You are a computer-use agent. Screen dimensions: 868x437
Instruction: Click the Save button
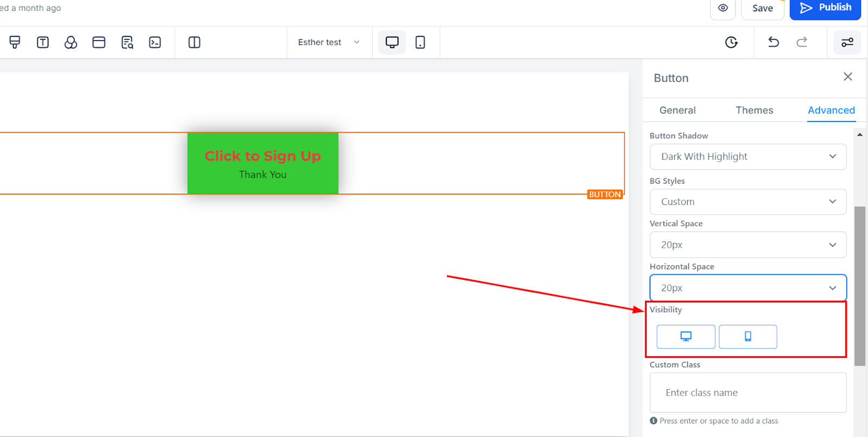point(762,8)
